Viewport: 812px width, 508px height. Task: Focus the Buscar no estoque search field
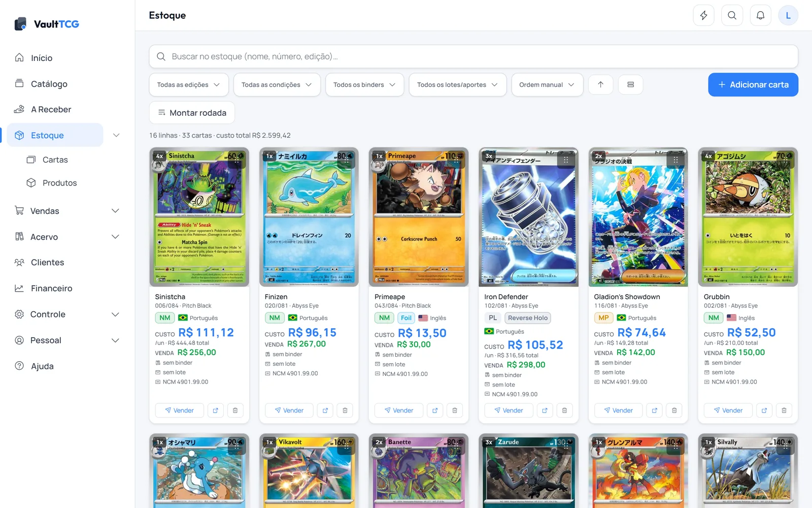473,56
